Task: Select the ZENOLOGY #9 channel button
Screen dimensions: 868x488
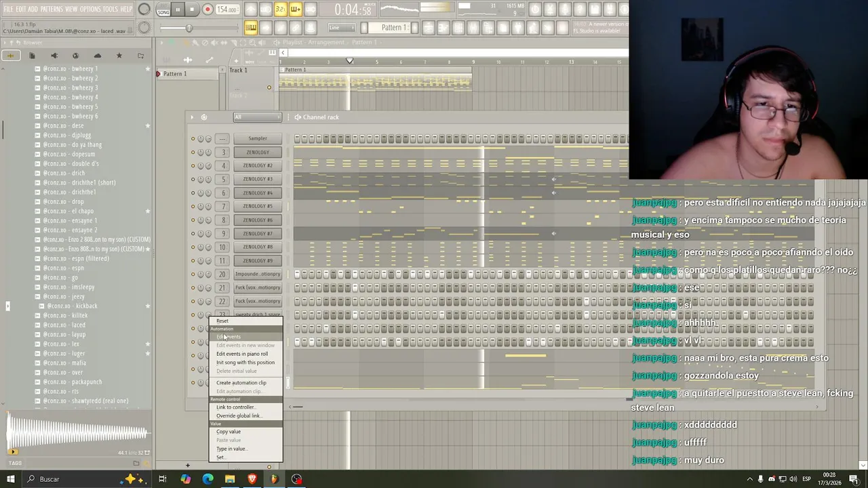Action: click(258, 260)
